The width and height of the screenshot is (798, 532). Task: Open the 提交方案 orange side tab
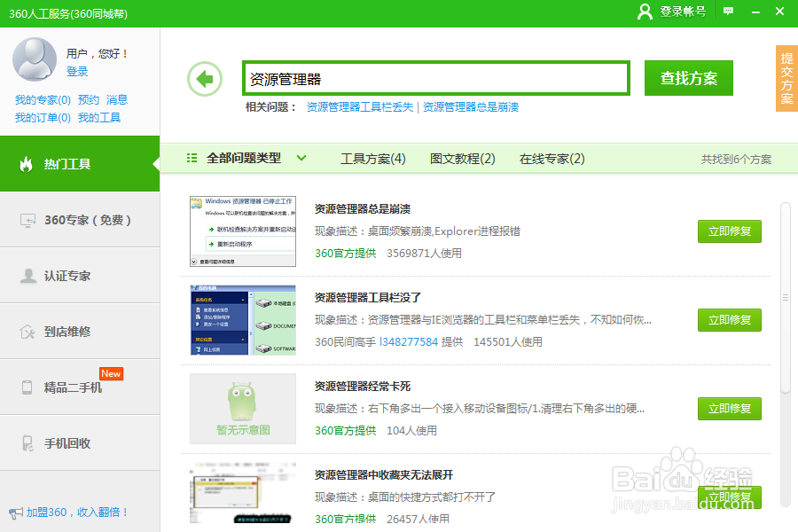786,78
